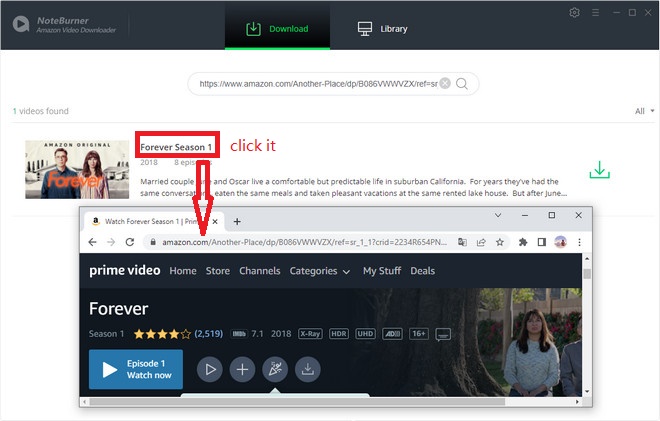The width and height of the screenshot is (660, 421).
Task: Click the watch party celebration icon
Action: pyautogui.click(x=275, y=369)
